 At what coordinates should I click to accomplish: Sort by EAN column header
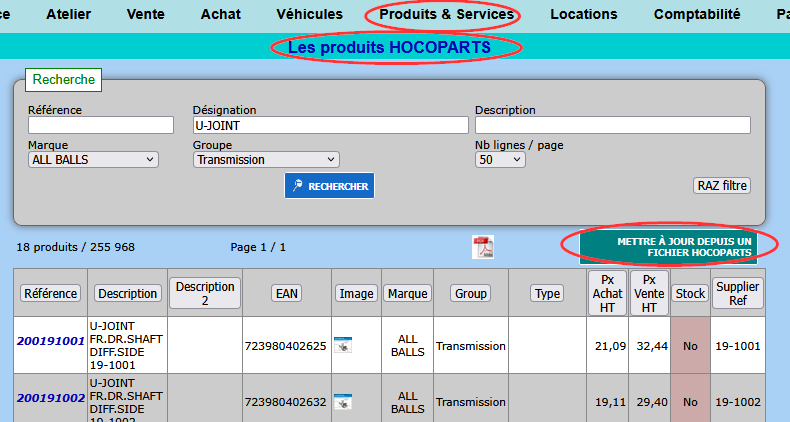tap(287, 293)
